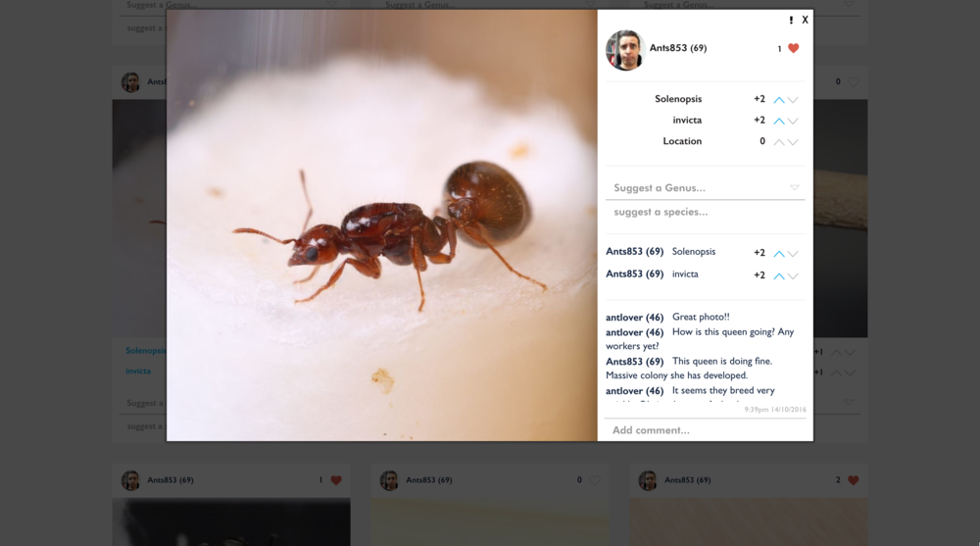Click the exclamation report icon in the modal
This screenshot has width=980, height=546.
[x=791, y=20]
